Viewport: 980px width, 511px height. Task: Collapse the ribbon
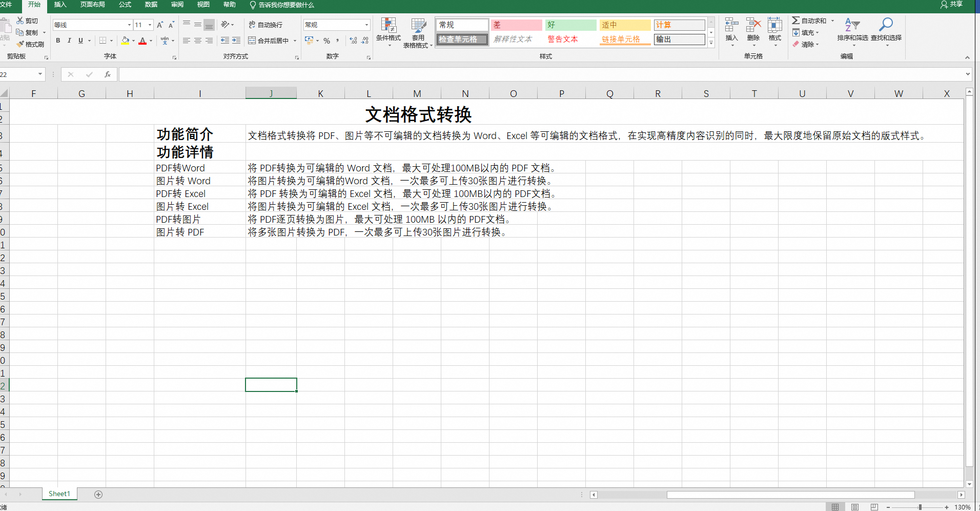[x=967, y=57]
